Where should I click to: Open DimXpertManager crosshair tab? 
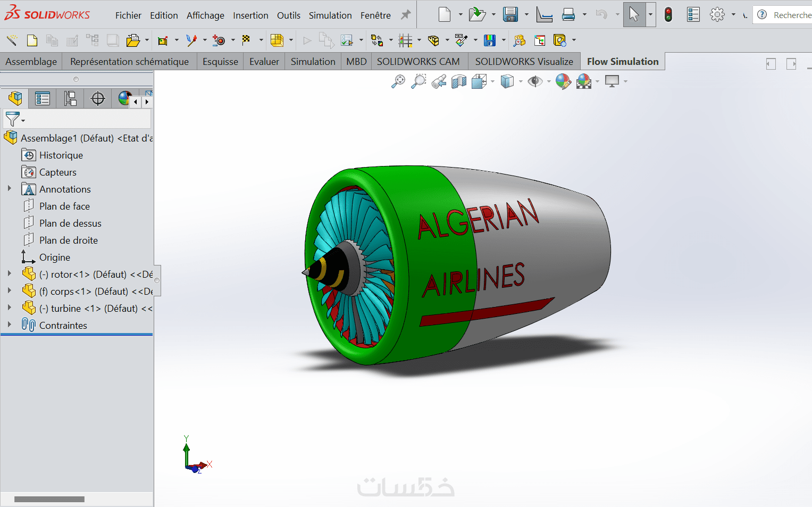(x=98, y=98)
